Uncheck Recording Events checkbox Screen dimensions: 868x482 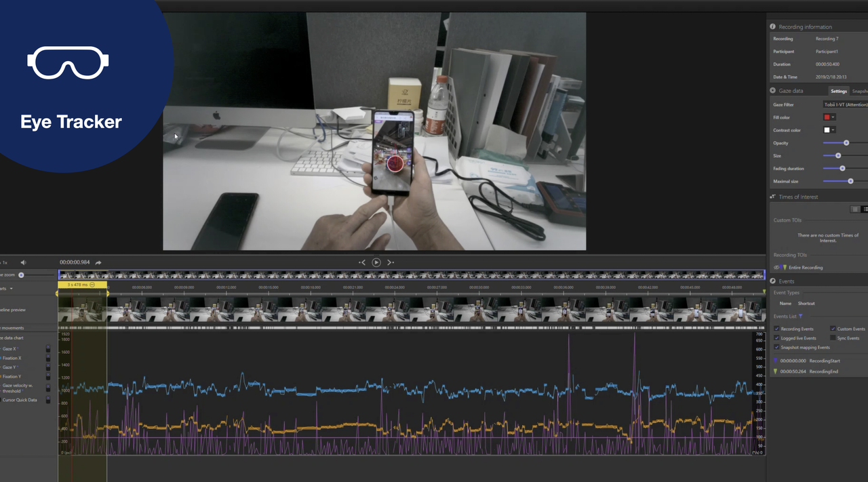[x=776, y=329]
